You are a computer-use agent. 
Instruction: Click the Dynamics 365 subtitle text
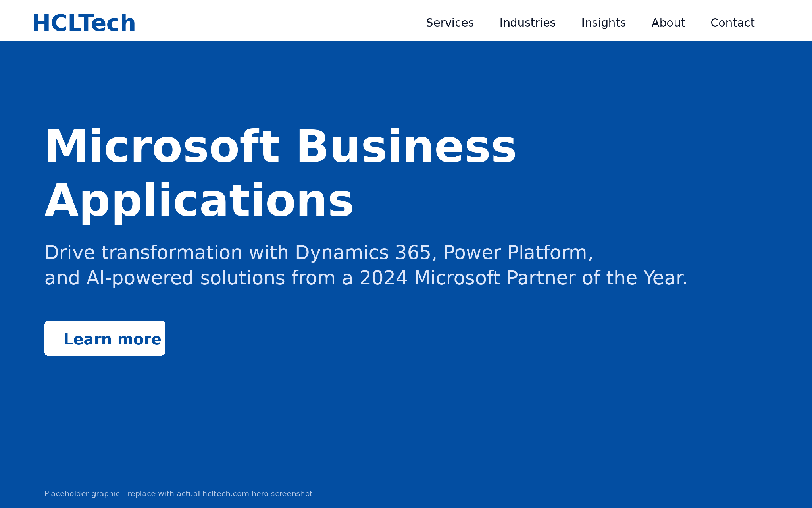[x=319, y=253]
